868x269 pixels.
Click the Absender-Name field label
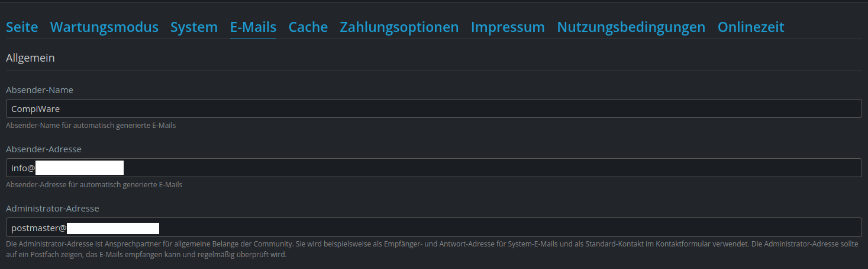40,90
